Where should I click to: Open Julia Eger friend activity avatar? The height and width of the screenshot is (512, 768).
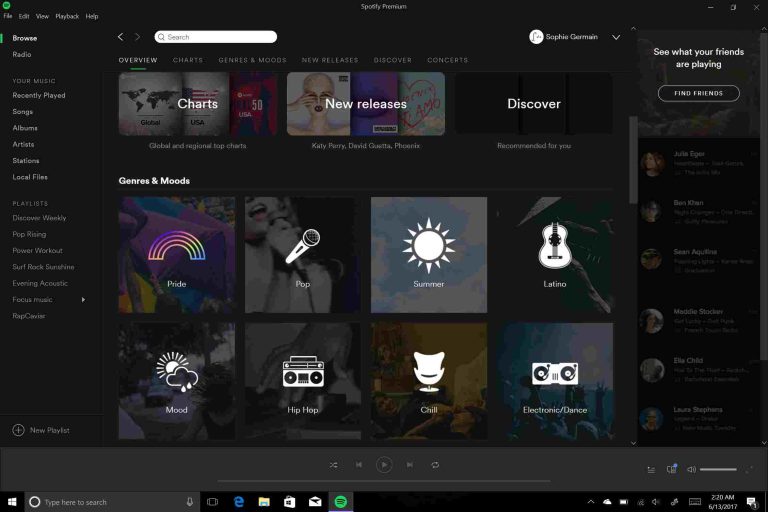point(652,163)
